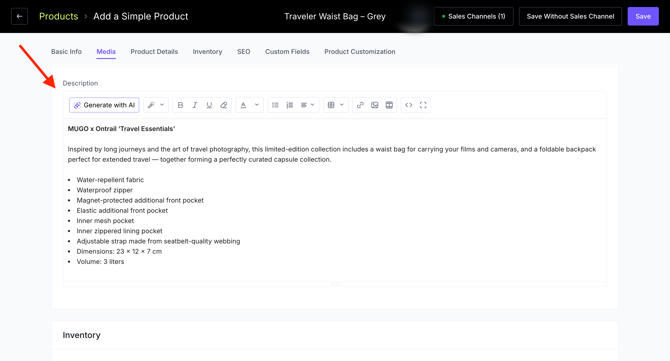Switch to the Product Details tab
Image resolution: width=670 pixels, height=361 pixels.
[154, 52]
